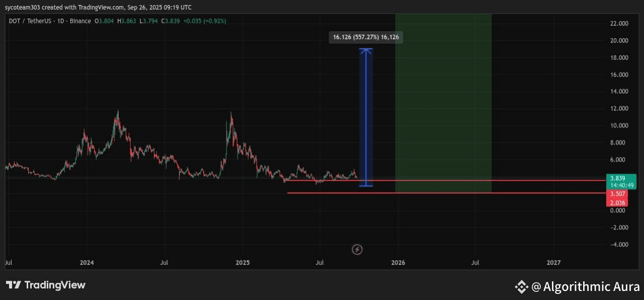The width and height of the screenshot is (644, 300).
Task: Click the low value L3.794
Action: click(x=148, y=21)
